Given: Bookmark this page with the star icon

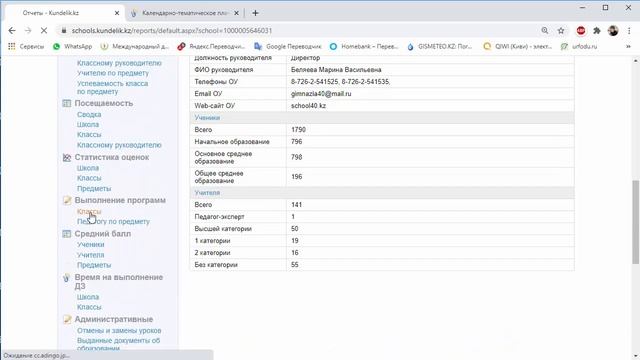Looking at the screenshot, I should point(561,31).
